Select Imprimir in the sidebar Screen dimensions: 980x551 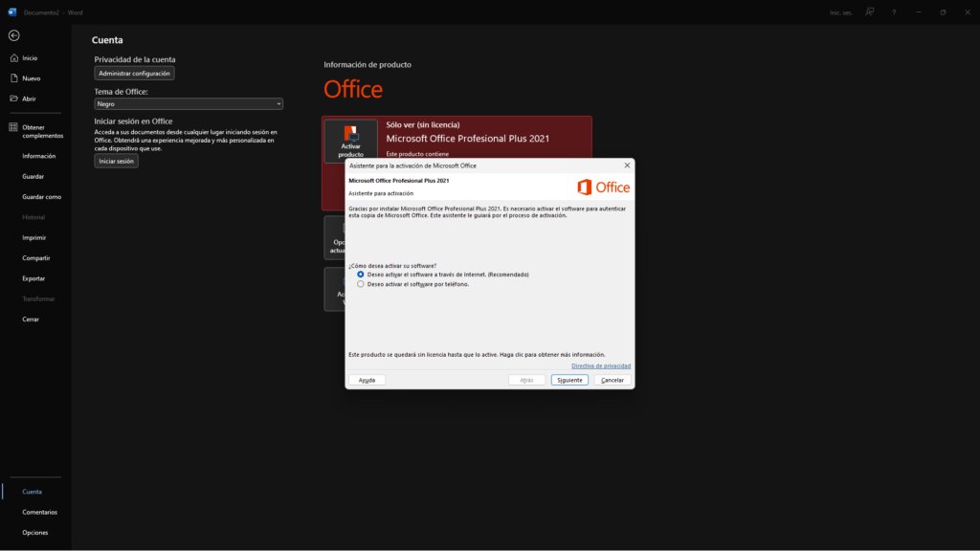34,237
